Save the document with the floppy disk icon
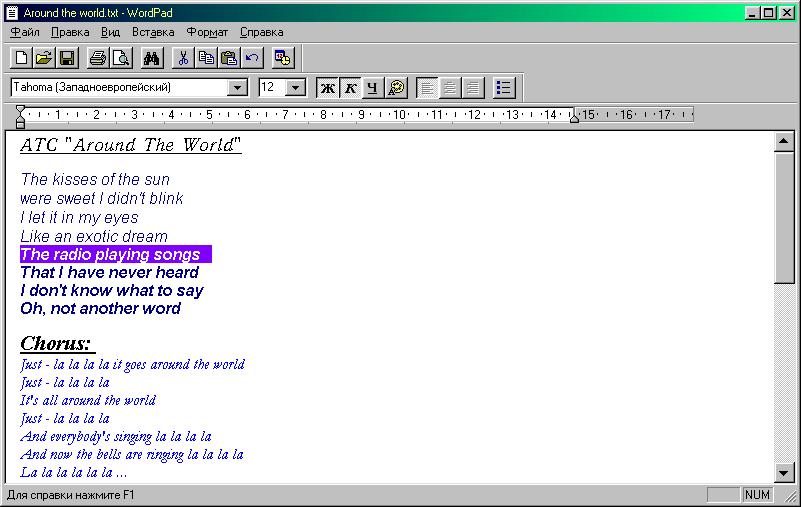This screenshot has height=507, width=801. pyautogui.click(x=67, y=58)
